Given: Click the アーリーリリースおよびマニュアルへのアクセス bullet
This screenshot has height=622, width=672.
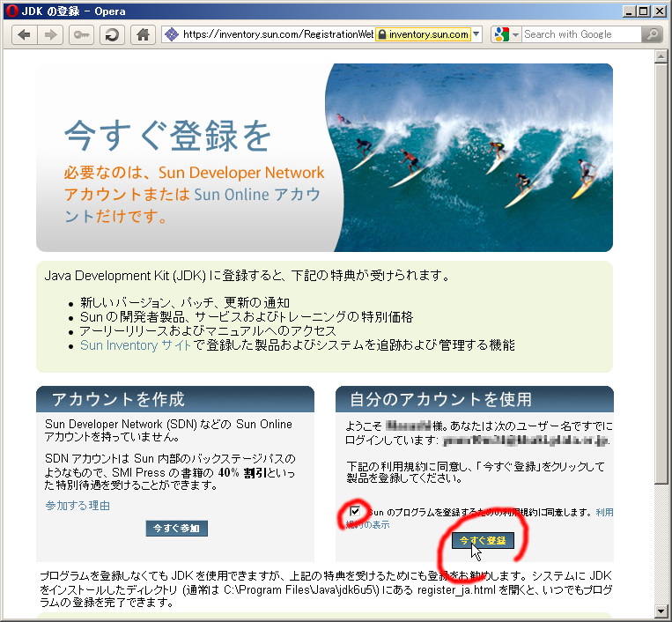Looking at the screenshot, I should pyautogui.click(x=208, y=331).
